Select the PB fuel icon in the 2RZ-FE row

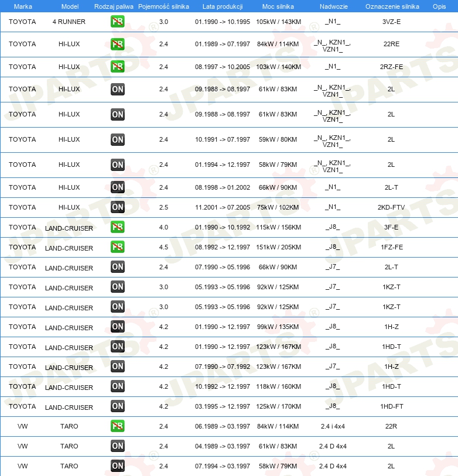117,67
